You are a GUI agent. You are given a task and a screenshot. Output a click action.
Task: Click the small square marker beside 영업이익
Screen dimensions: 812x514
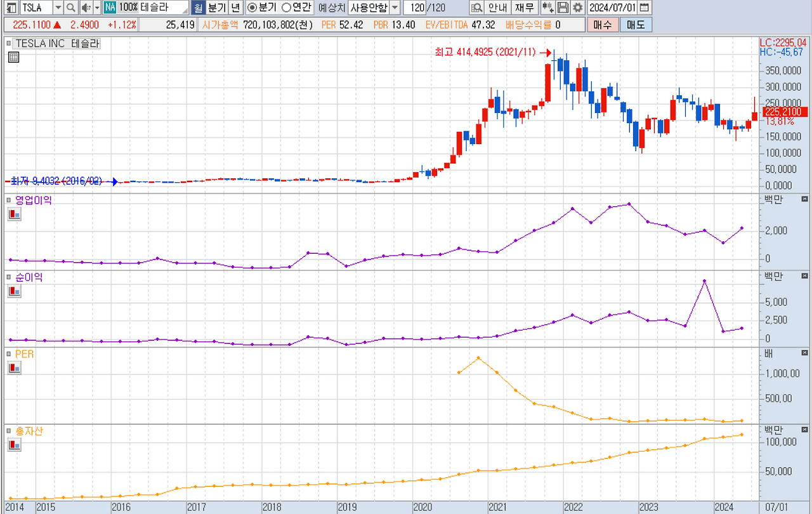coord(8,200)
